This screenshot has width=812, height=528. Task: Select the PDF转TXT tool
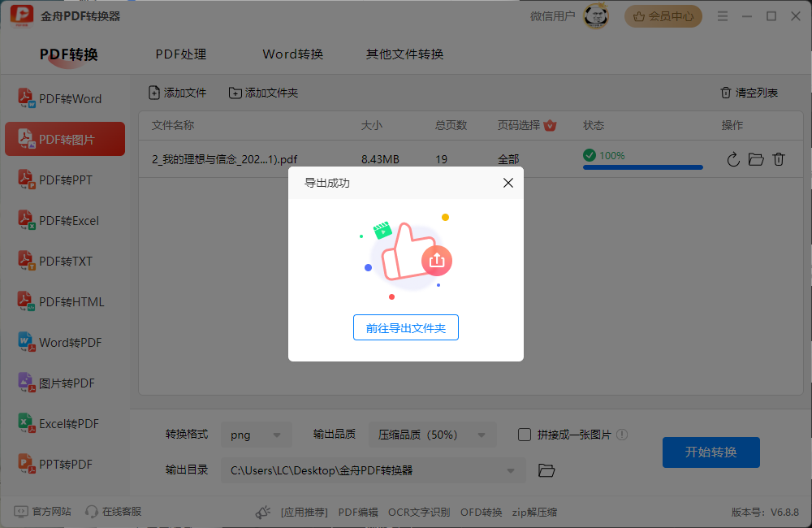65,261
